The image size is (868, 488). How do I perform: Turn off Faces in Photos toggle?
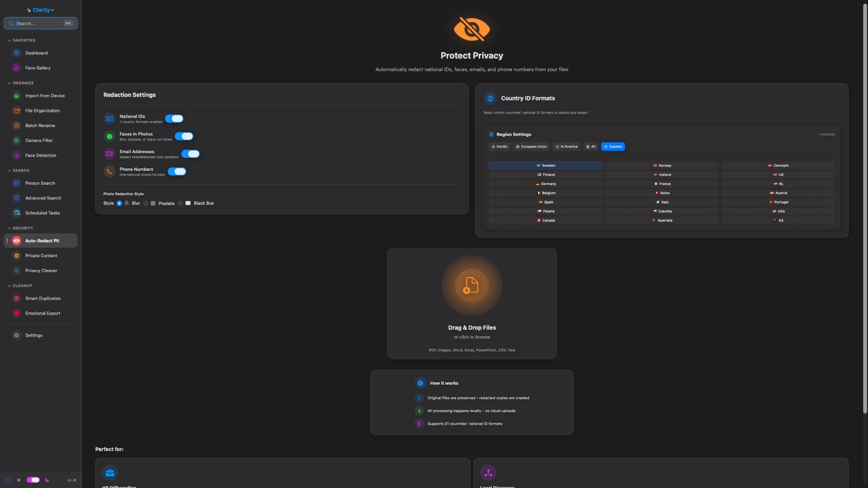click(184, 136)
